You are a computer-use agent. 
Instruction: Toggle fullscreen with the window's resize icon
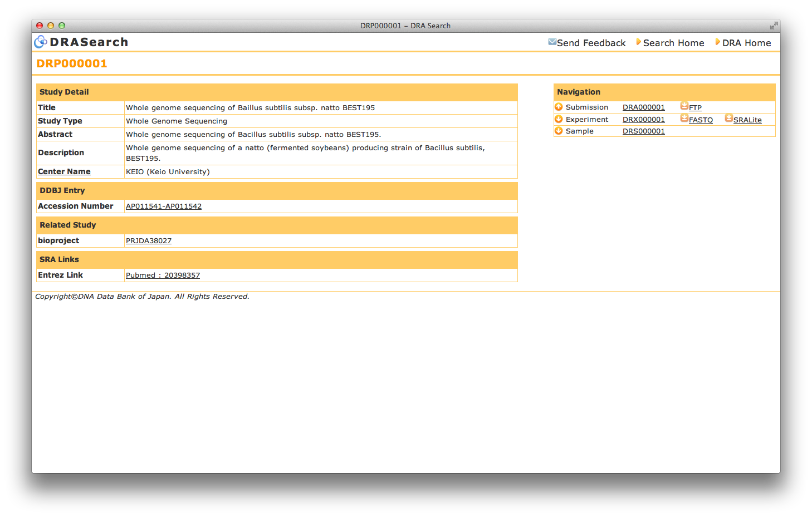[x=774, y=26]
